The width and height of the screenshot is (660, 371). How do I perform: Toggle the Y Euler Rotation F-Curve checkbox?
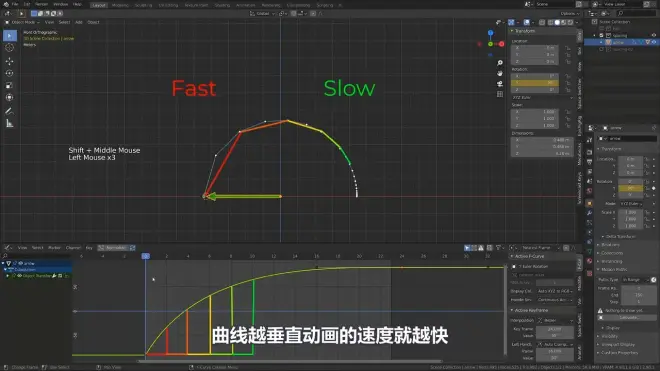pos(514,267)
